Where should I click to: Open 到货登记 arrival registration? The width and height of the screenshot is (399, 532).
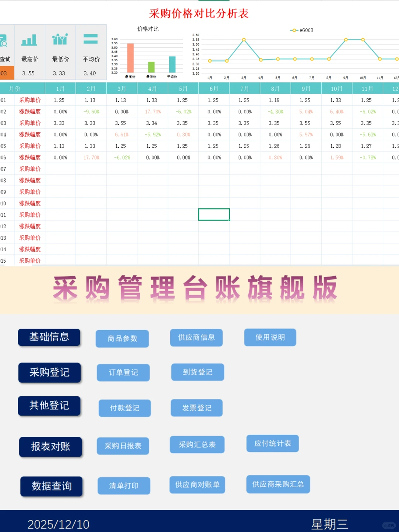(x=197, y=372)
